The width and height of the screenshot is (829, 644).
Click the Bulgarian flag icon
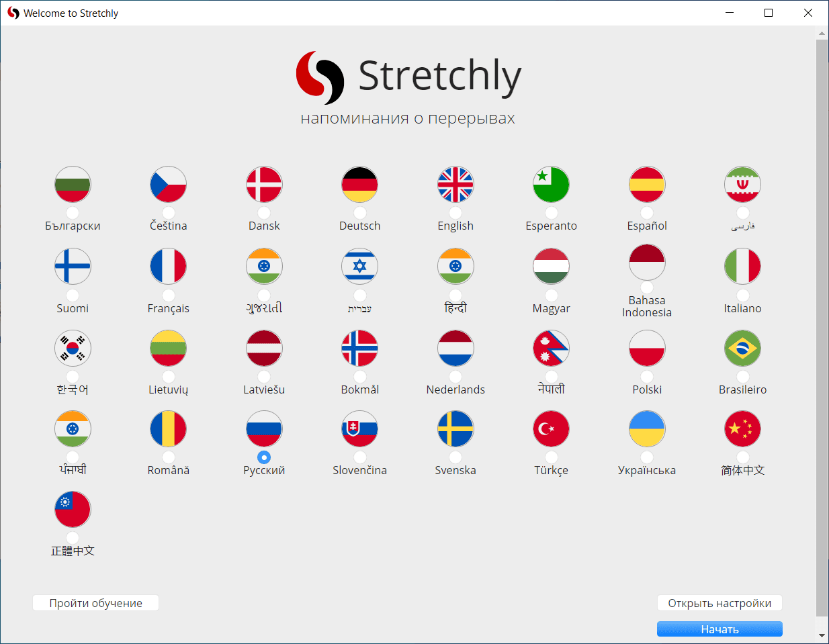coord(73,185)
